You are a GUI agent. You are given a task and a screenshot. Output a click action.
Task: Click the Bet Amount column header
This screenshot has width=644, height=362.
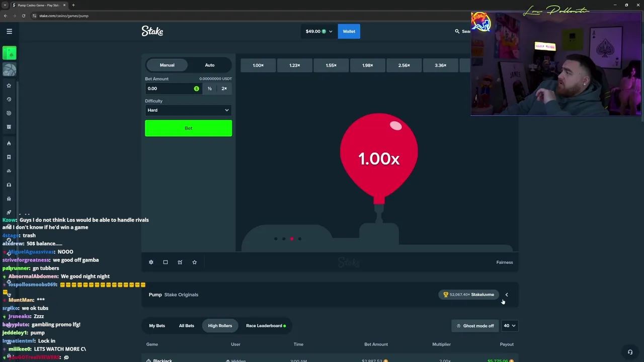[x=376, y=344]
